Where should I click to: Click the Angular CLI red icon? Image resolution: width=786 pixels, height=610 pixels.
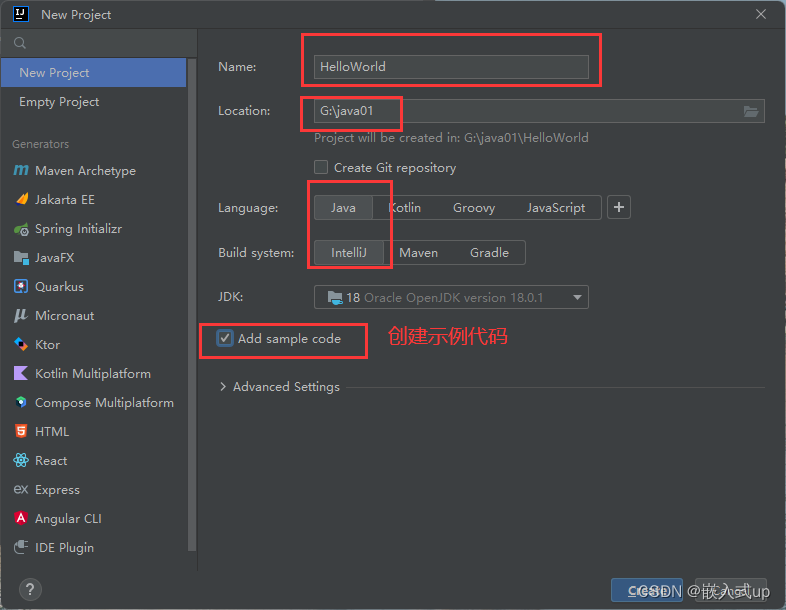21,518
